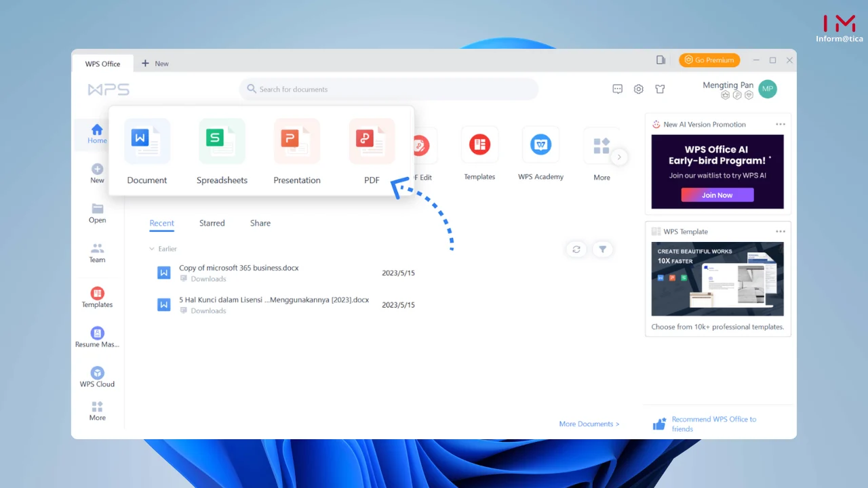Click the 2023/5/15 date of microsoft 365 file
The height and width of the screenshot is (488, 868).
398,273
